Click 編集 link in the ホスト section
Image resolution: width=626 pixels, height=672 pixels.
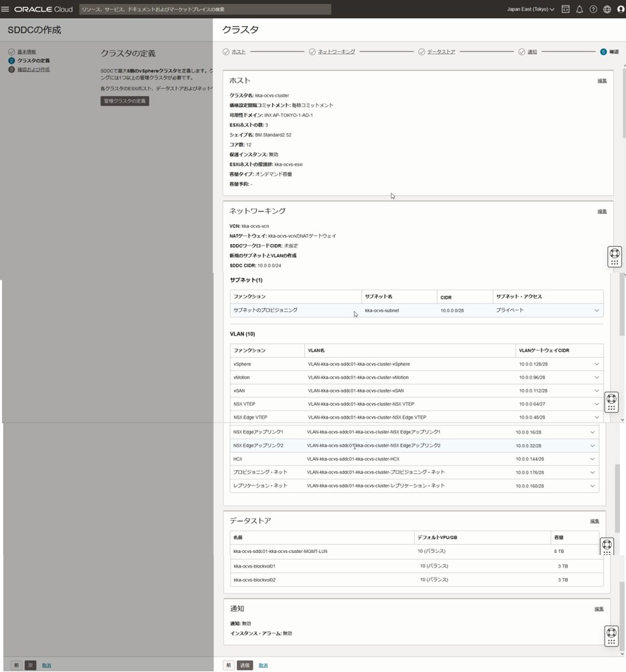[602, 81]
